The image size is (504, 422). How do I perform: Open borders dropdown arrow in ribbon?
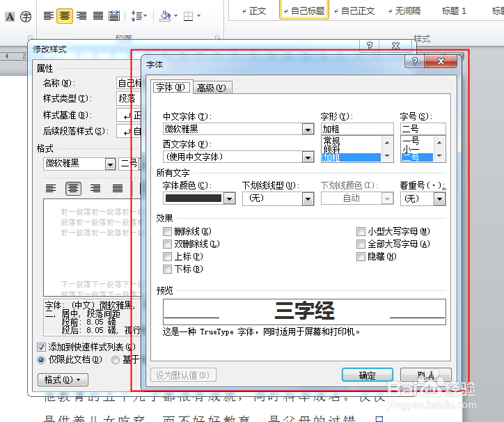(x=198, y=16)
